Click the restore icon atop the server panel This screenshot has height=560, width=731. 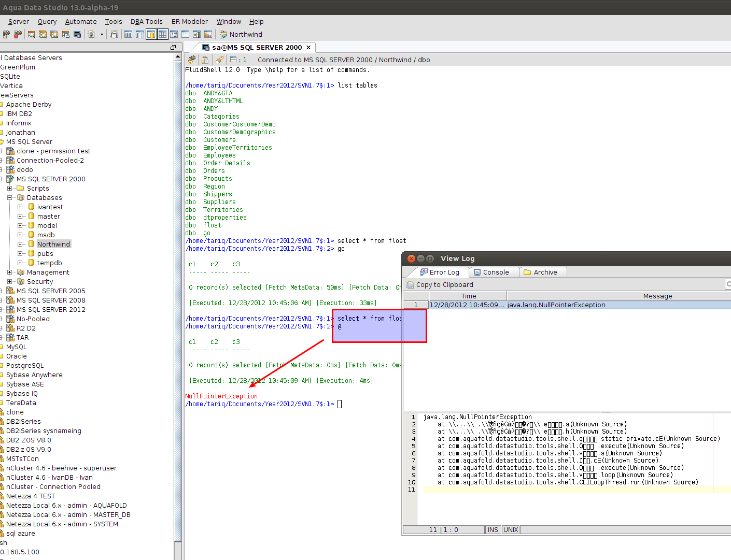pyautogui.click(x=173, y=47)
